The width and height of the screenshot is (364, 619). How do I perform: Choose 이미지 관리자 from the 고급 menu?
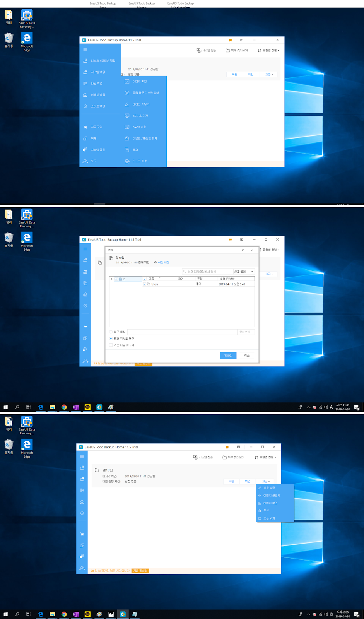(x=272, y=496)
